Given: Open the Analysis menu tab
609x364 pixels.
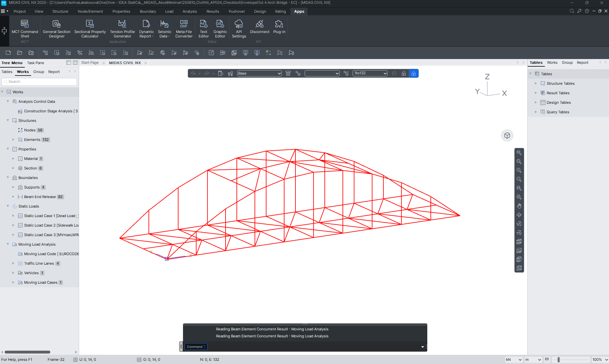Looking at the screenshot, I should tap(190, 11).
